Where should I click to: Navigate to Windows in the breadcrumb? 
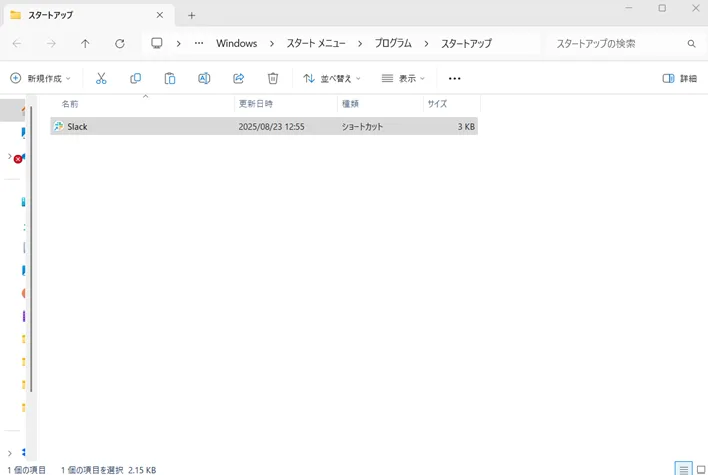coord(236,44)
